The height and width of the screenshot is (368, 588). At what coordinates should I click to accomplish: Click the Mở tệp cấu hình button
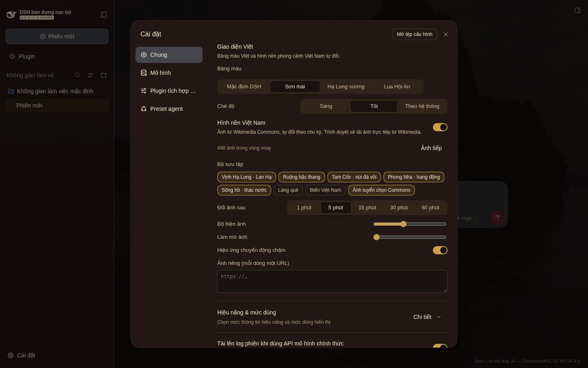point(414,34)
